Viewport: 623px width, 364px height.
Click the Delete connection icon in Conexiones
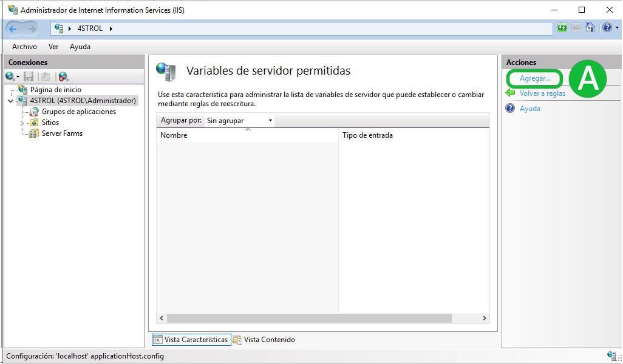click(63, 76)
